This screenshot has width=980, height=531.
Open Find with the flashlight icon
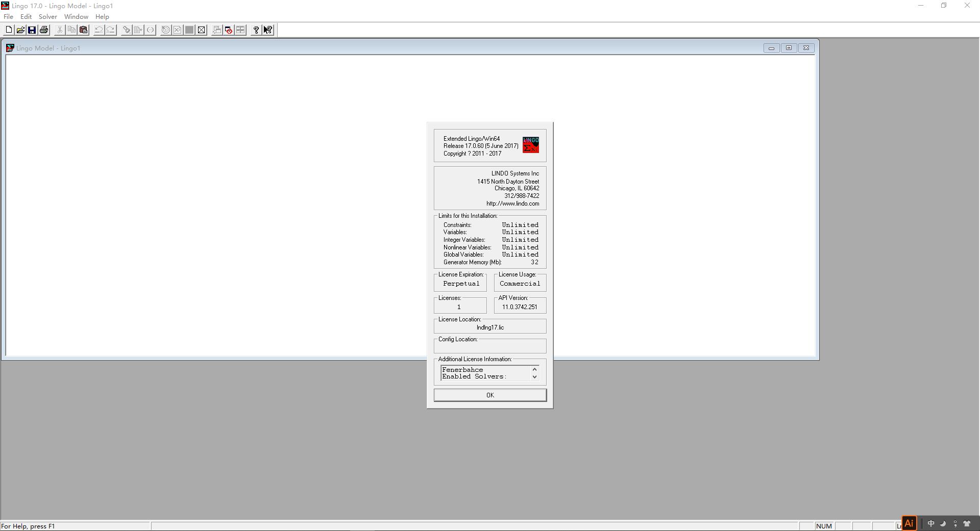(127, 30)
